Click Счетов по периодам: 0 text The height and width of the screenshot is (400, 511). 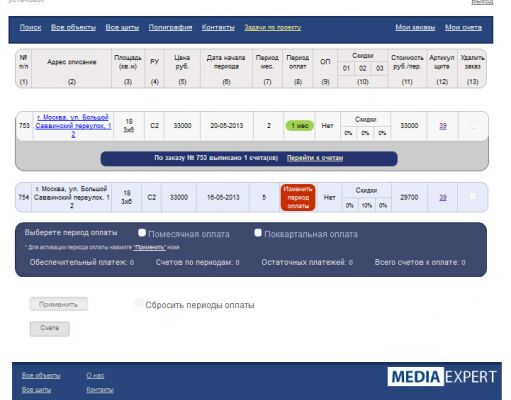click(197, 262)
